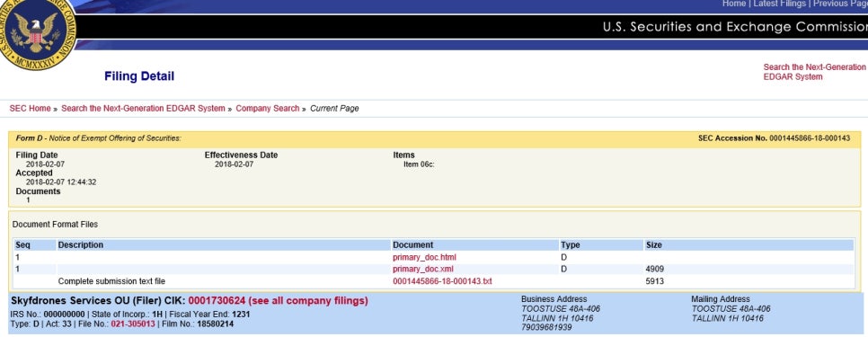This screenshot has height=337, width=868.
Task: Select the Effectiveness Date value 2018-02-07
Action: tap(235, 164)
